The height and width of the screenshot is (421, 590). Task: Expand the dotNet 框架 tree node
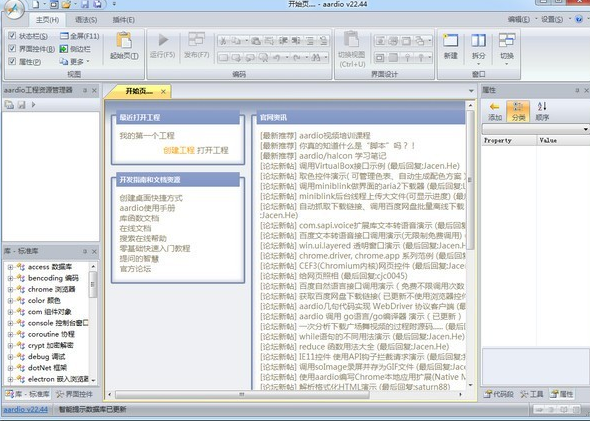click(11, 368)
